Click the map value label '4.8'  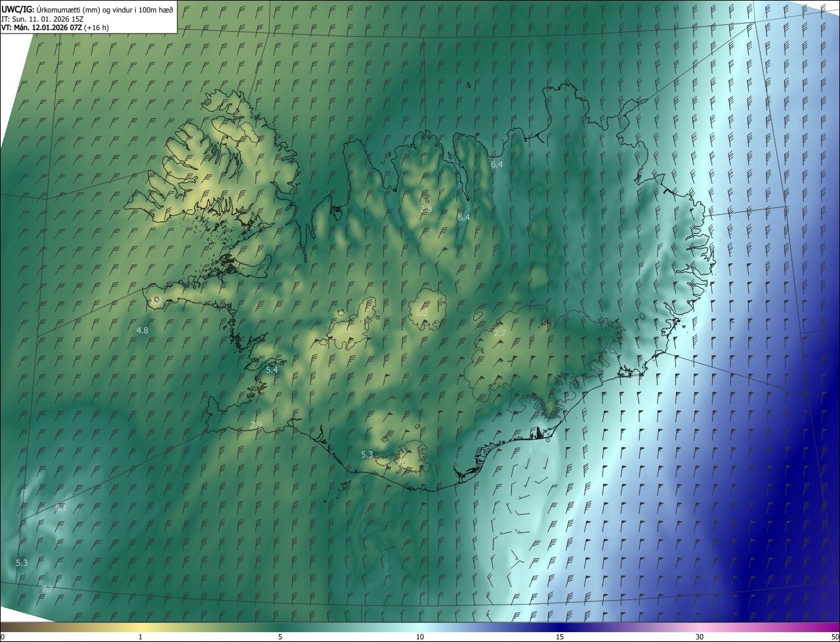pos(142,330)
